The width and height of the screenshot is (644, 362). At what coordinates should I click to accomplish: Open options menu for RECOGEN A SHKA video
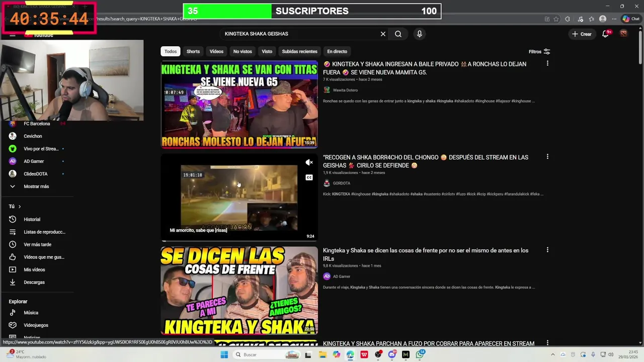(x=547, y=157)
